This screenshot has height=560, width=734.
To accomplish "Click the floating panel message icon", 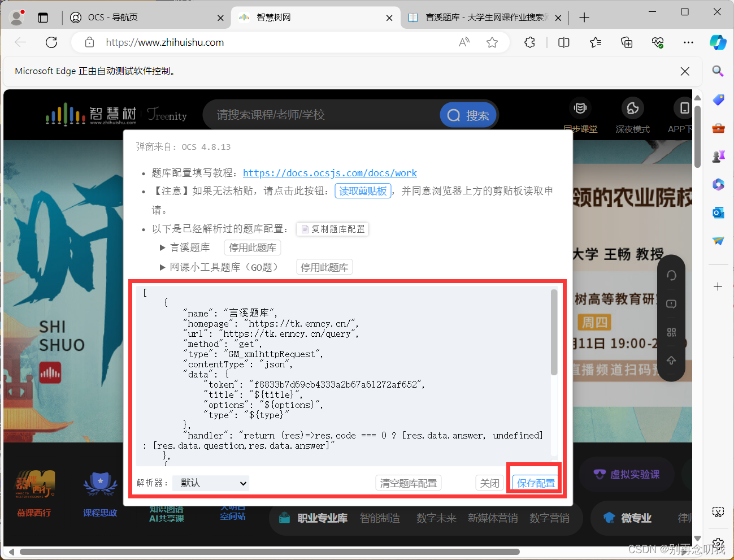I will point(671,304).
